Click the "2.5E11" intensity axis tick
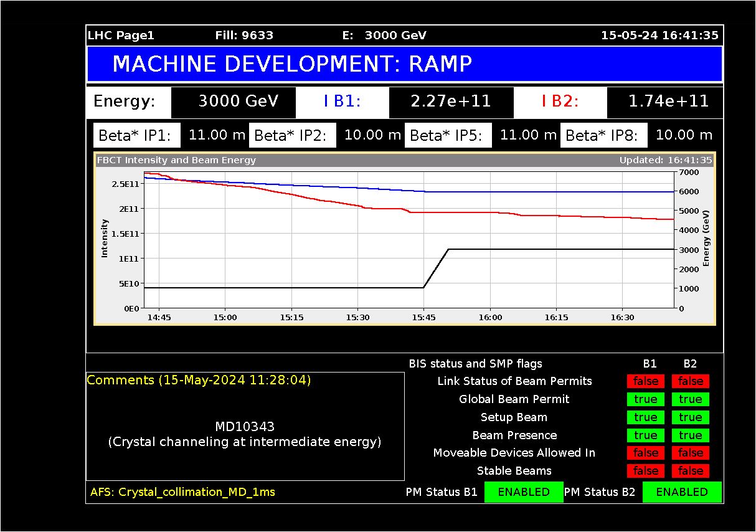This screenshot has height=532, width=756. pos(125,184)
